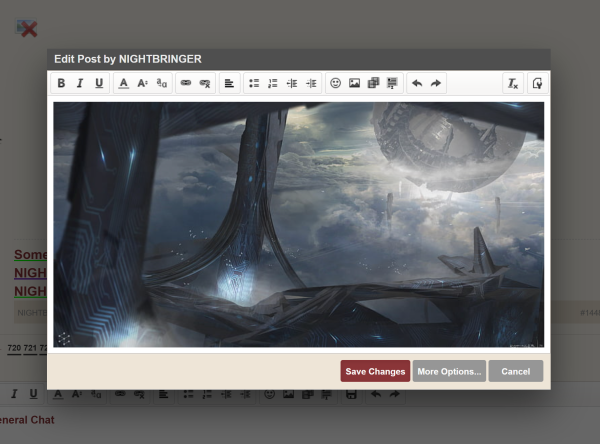Click broken image icon at page top
600x444 pixels.
pyautogui.click(x=26, y=29)
